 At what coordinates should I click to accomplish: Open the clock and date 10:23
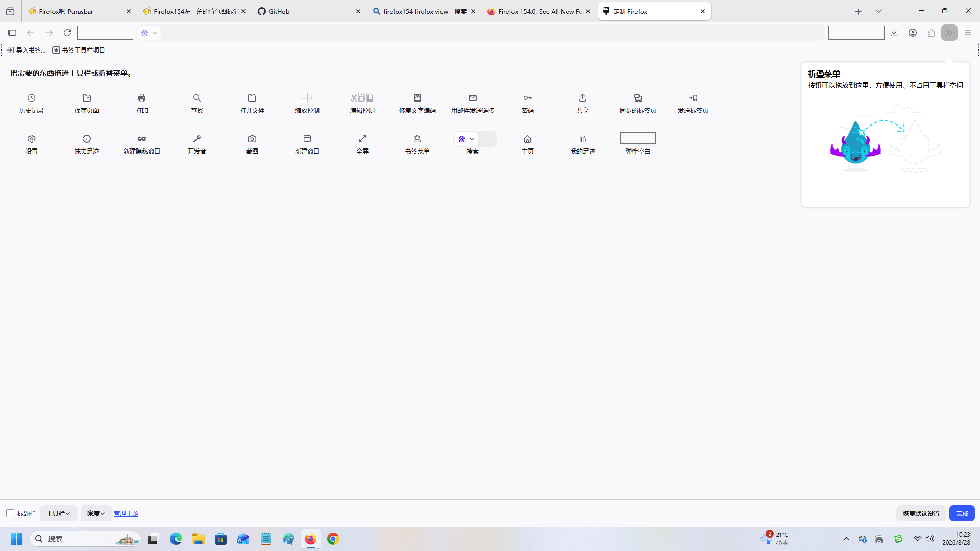click(x=957, y=539)
